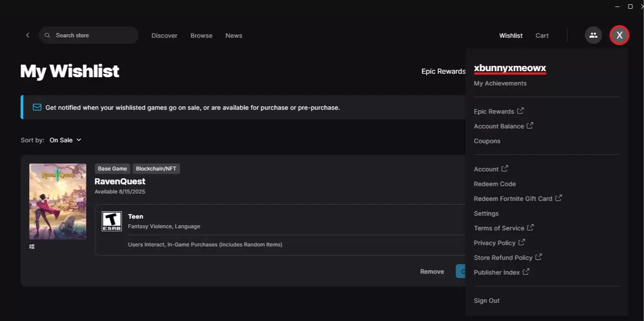Open the Discover tab
Viewport: 644px width, 321px height.
(x=164, y=36)
